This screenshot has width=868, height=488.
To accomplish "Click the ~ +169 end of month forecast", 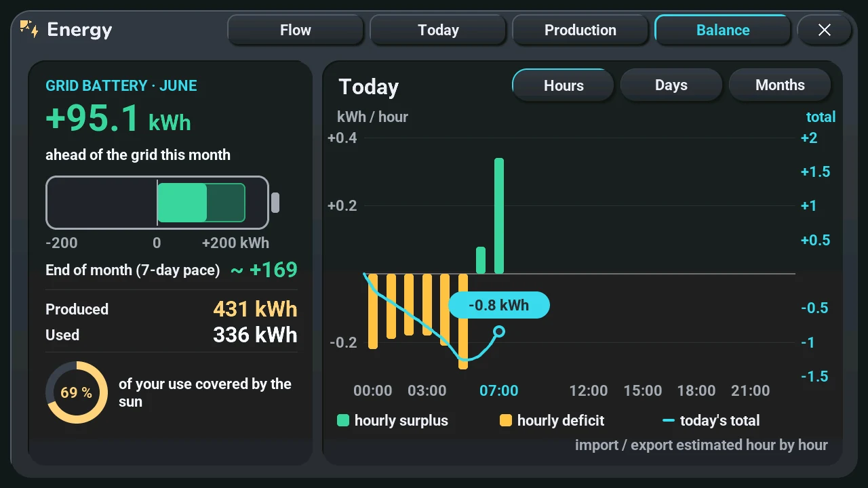I will click(x=264, y=270).
